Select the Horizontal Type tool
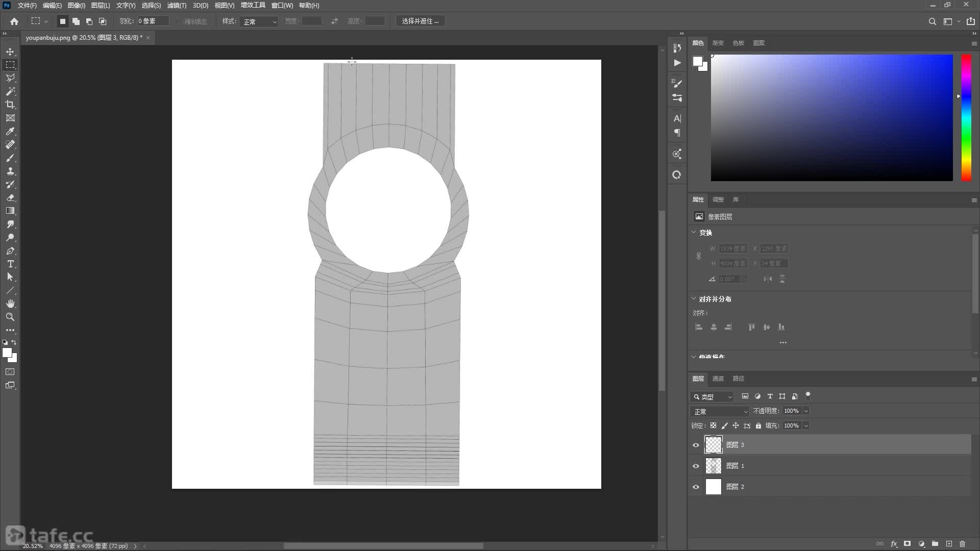 click(10, 264)
